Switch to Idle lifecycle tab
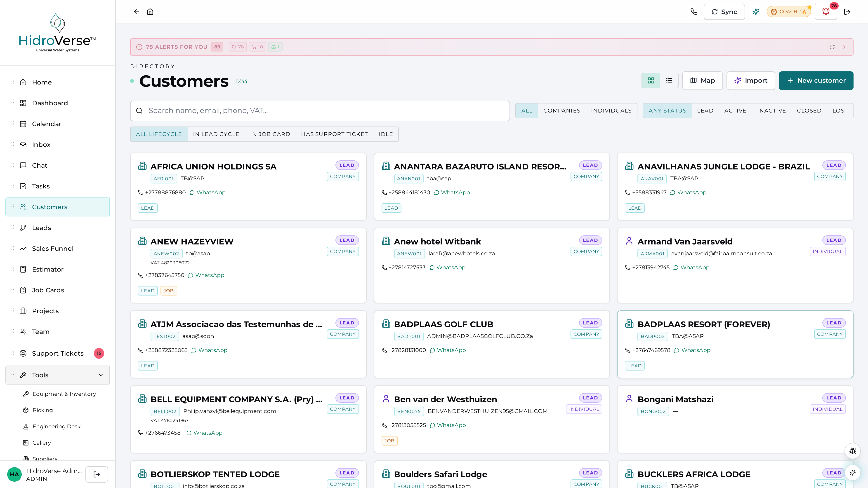Image resolution: width=868 pixels, height=488 pixels. (x=386, y=134)
